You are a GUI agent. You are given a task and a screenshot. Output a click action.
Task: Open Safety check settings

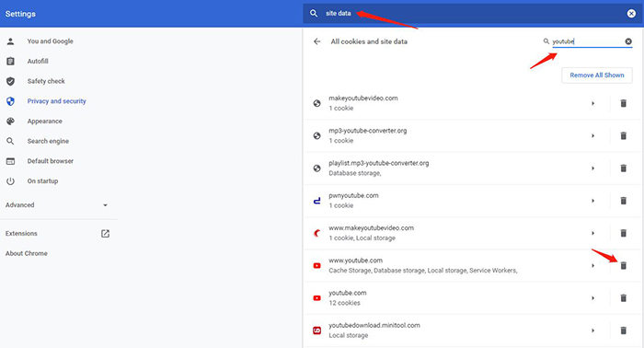coord(46,81)
